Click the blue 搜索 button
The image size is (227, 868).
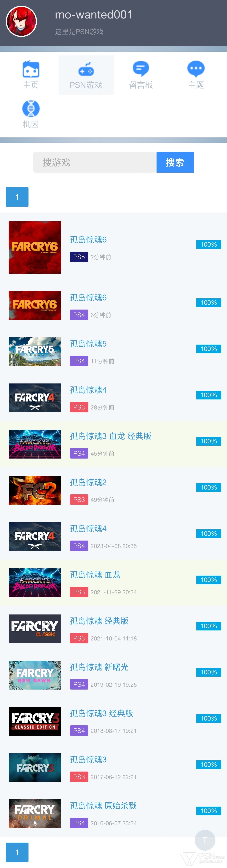(x=175, y=162)
